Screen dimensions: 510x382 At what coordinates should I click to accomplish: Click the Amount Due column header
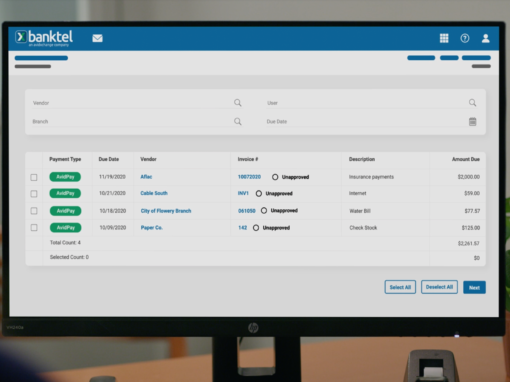[x=466, y=159]
